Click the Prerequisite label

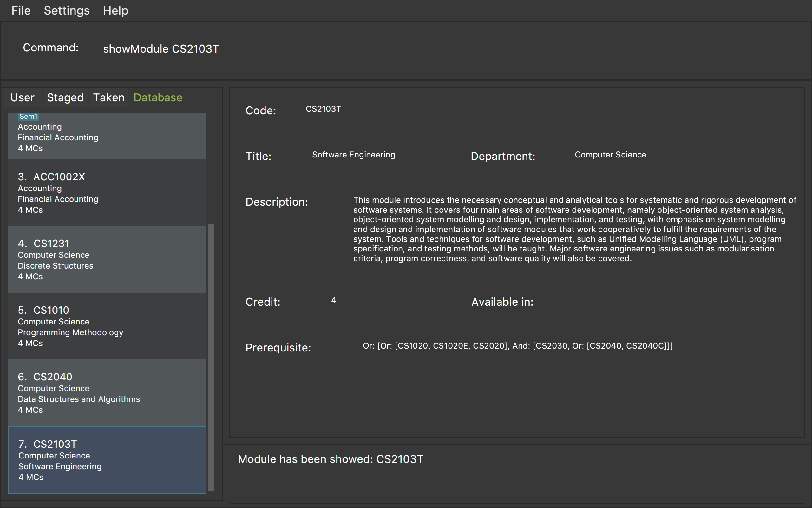click(x=278, y=348)
